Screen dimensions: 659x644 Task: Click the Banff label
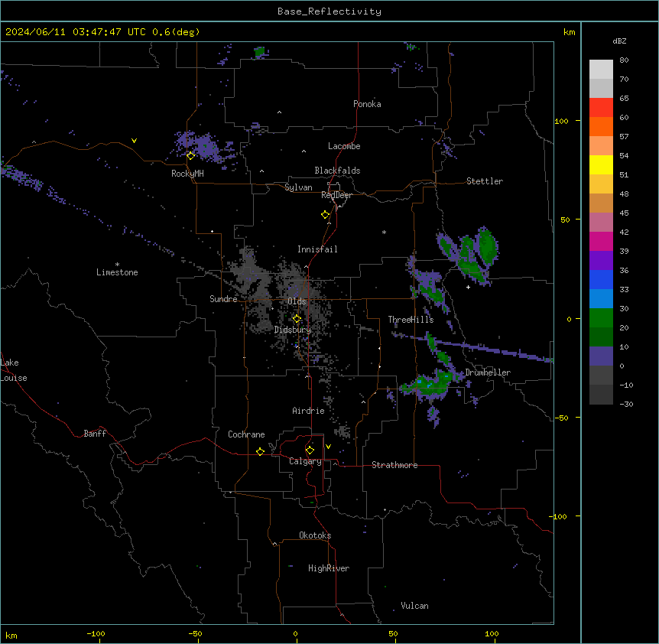95,434
